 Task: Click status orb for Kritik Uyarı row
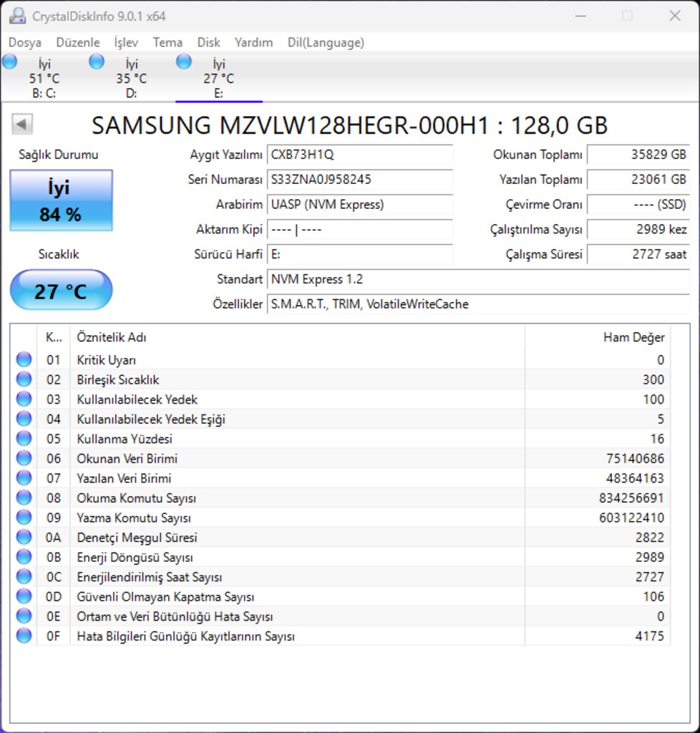(24, 359)
